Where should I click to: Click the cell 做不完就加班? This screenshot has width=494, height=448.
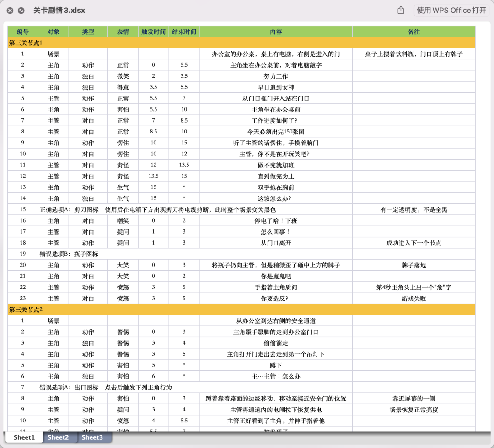coord(276,165)
